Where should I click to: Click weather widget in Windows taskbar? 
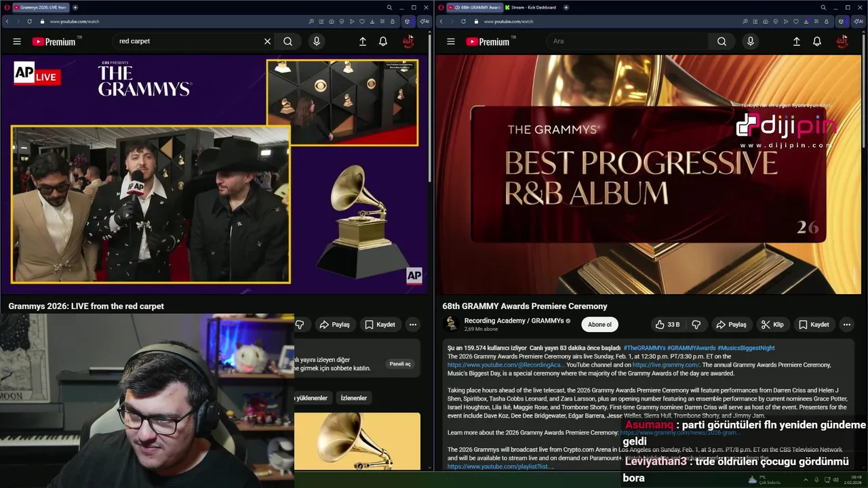pyautogui.click(x=765, y=480)
